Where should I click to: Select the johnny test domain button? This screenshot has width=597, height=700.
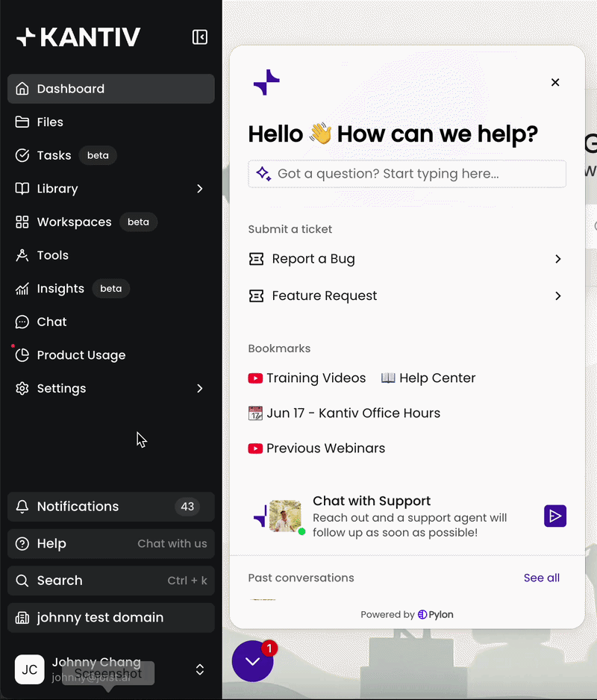pos(111,618)
